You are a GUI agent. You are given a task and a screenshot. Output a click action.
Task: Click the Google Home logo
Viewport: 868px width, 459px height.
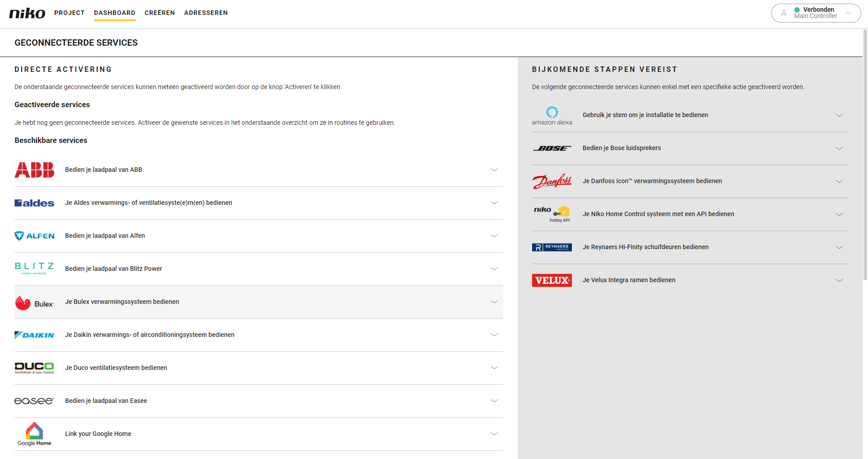34,434
